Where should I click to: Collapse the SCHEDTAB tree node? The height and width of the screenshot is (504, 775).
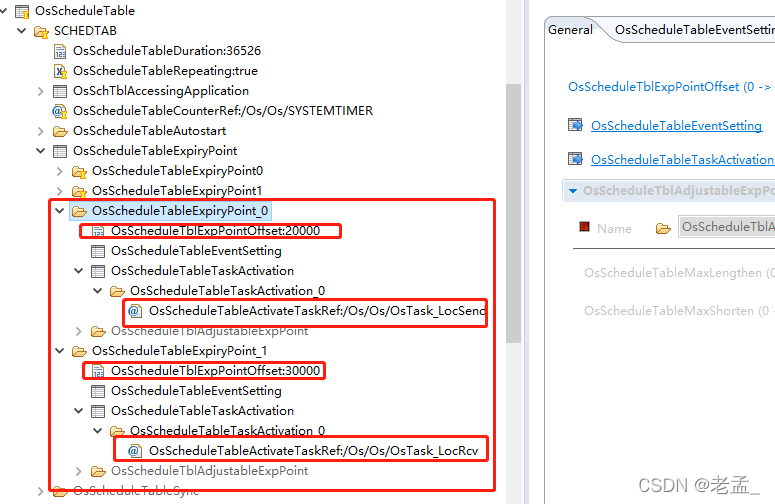(22, 31)
